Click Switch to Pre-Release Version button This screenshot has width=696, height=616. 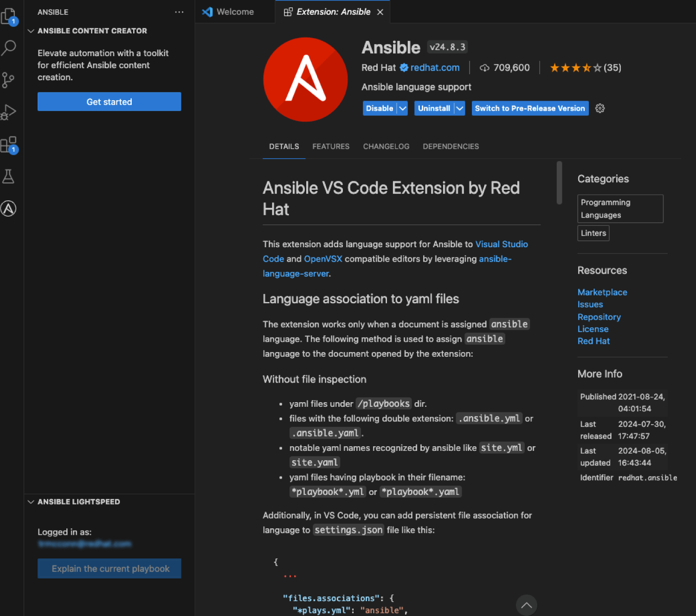[x=530, y=109]
